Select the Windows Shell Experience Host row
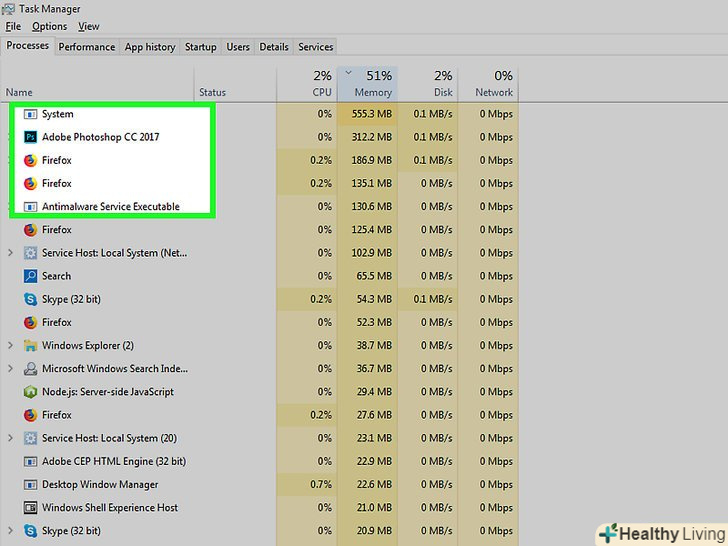Screen dimensions: 728x546 pos(109,508)
